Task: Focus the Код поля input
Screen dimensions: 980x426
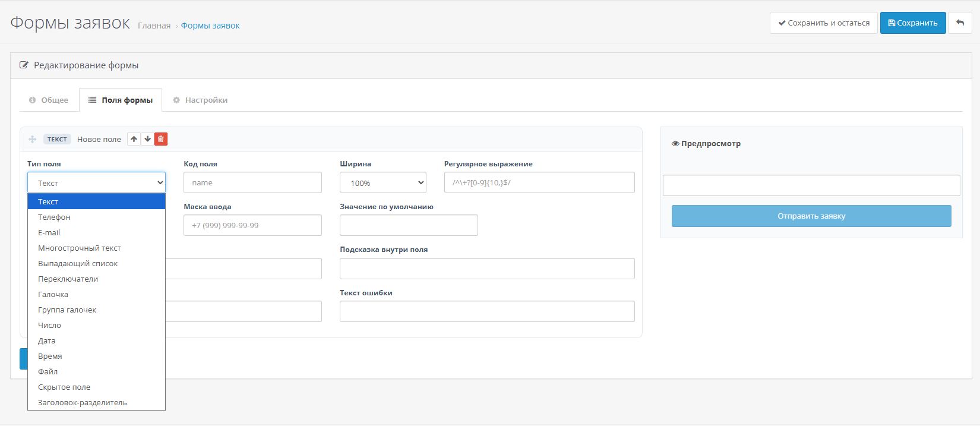Action: (x=252, y=182)
